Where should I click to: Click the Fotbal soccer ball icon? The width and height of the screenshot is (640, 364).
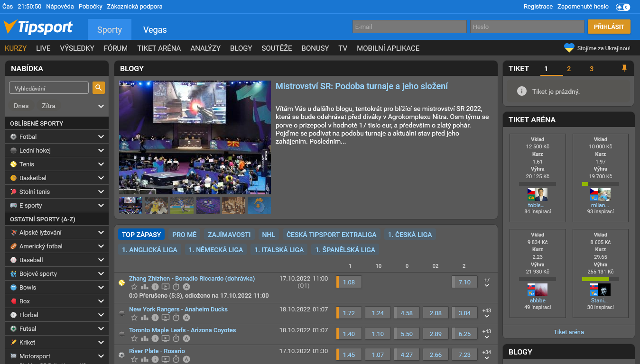(x=13, y=136)
